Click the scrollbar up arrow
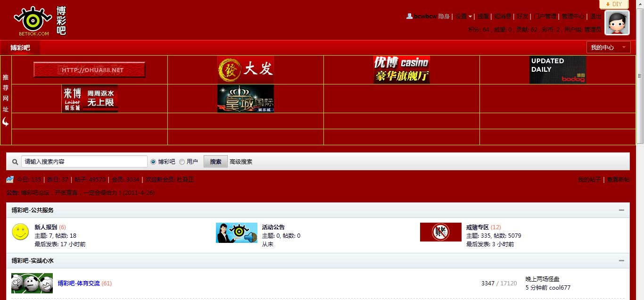 [640, 4]
